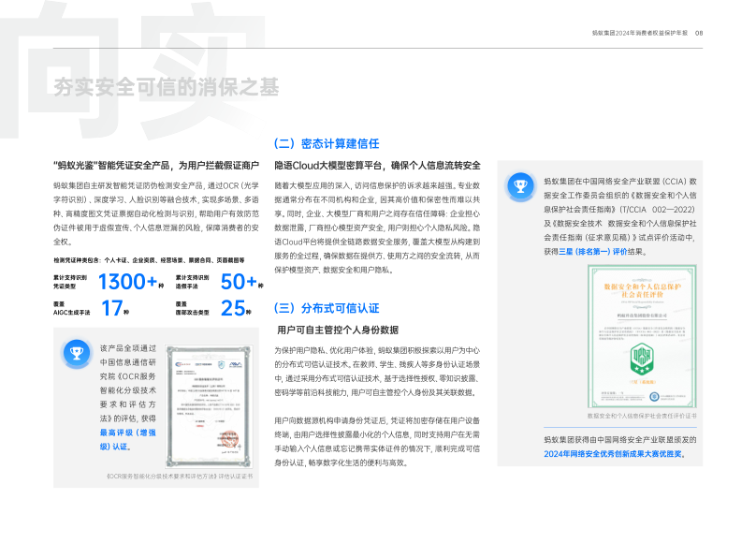This screenshot has height=558, width=756.
Task: Click the 1300+ statistic number
Action: pyautogui.click(x=128, y=282)
